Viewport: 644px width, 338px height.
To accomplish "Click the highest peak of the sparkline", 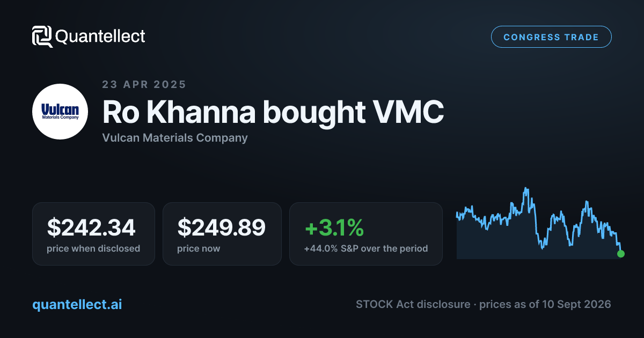I will 526,188.
